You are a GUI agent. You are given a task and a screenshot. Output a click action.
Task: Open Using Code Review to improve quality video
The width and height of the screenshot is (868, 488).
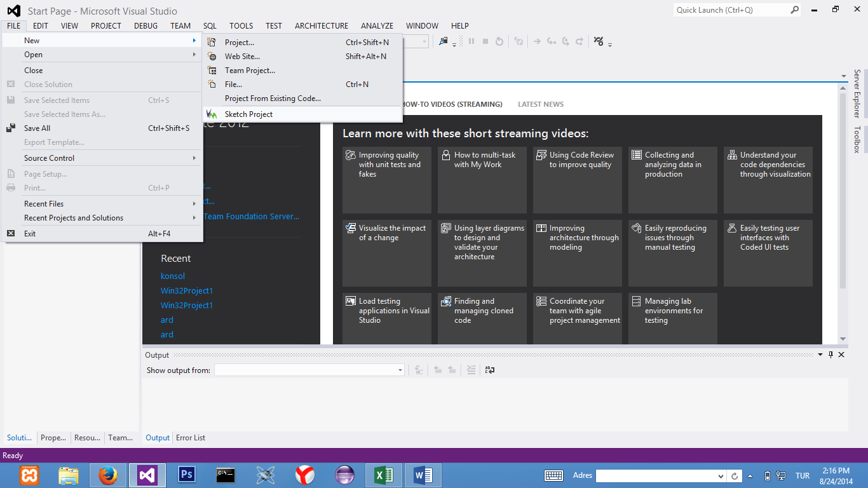578,180
